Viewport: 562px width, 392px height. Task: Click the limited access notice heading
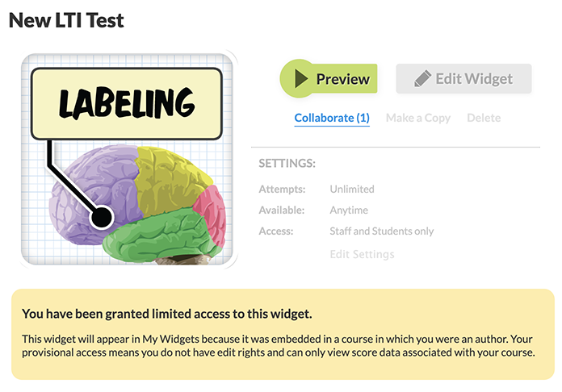click(167, 314)
